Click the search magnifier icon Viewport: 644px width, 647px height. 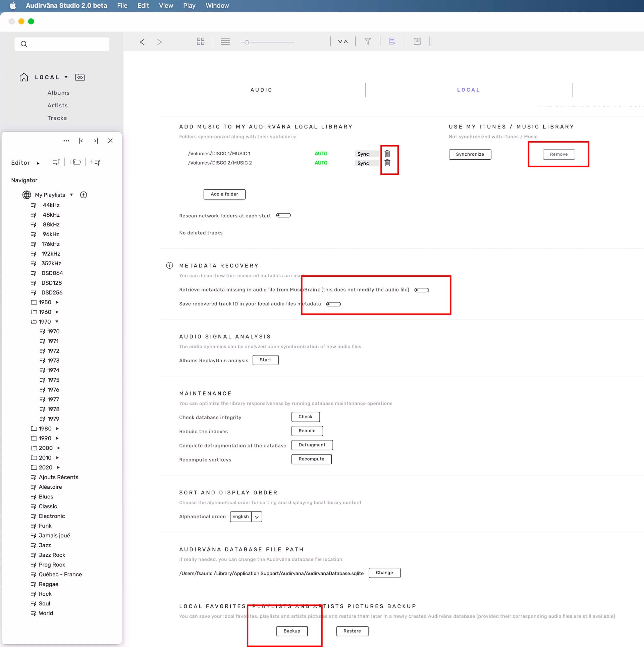click(24, 44)
